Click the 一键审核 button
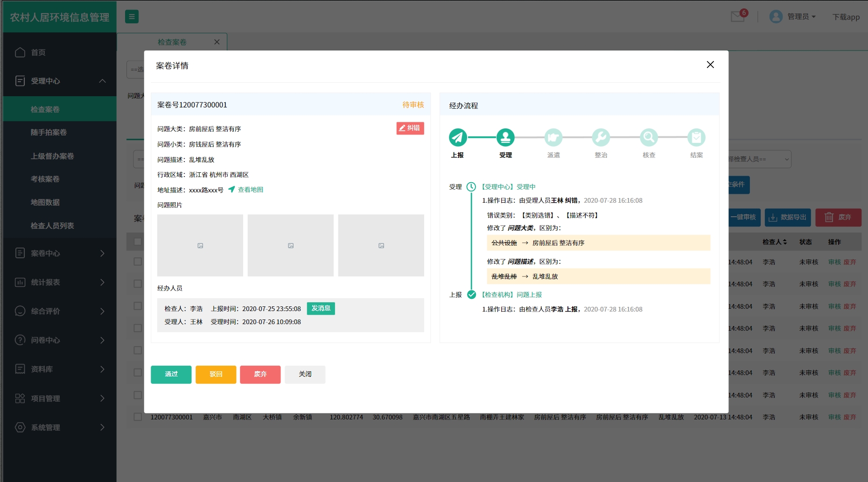Image resolution: width=868 pixels, height=482 pixels. (x=744, y=218)
